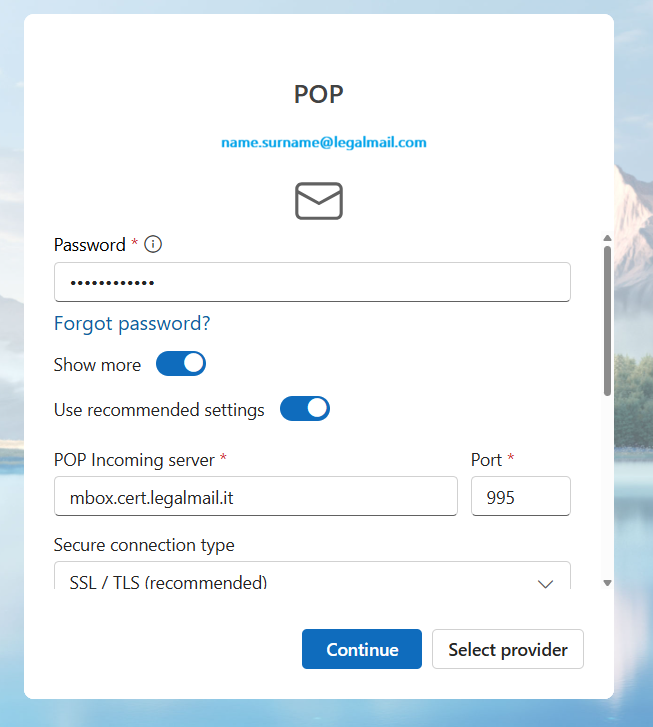Click the scrollbar up arrow
653x727 pixels.
[606, 238]
